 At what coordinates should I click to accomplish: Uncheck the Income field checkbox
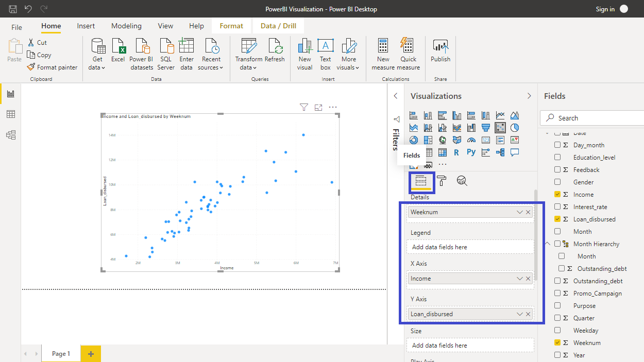[557, 195]
